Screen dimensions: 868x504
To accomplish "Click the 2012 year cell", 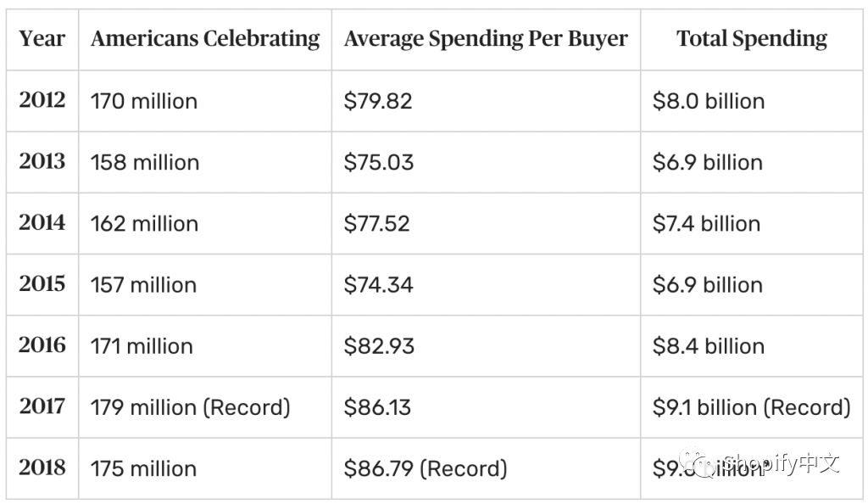I will [x=42, y=100].
